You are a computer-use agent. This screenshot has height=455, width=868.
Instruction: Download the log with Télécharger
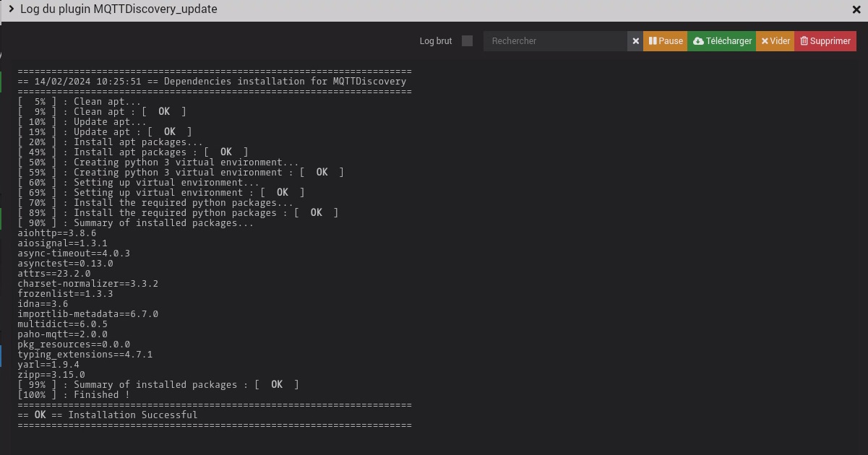(x=722, y=41)
